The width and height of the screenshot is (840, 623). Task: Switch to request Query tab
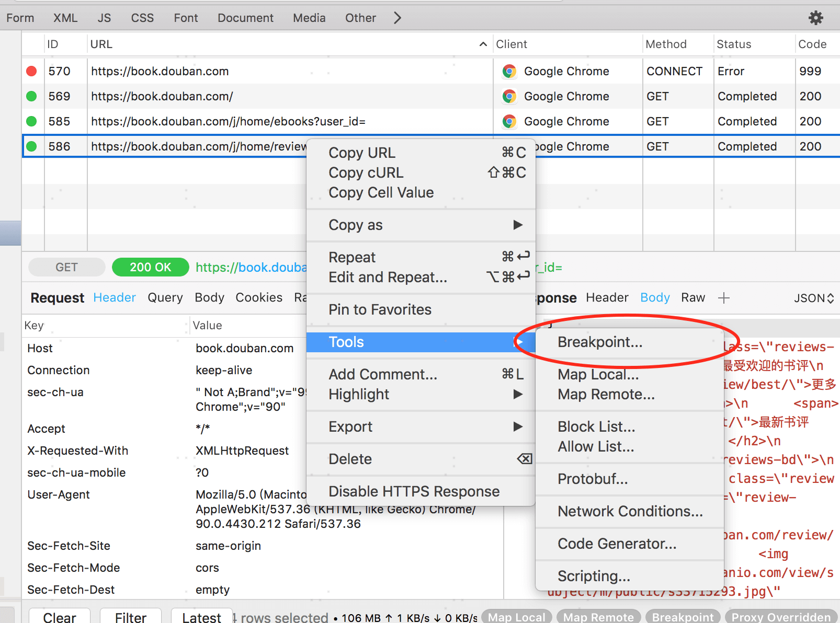(165, 297)
